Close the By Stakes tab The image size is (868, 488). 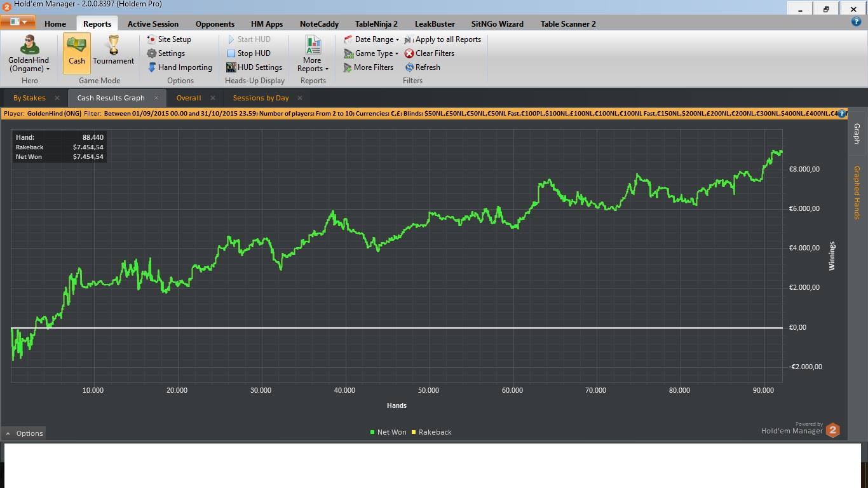[57, 98]
